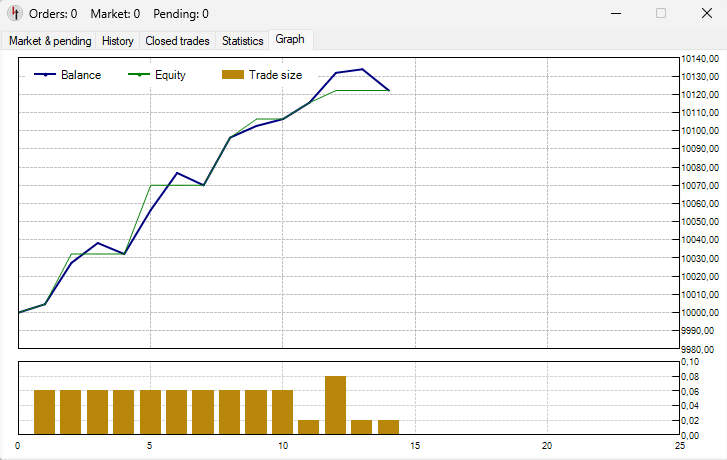Click the 10140,00 label on the Y axis
The width and height of the screenshot is (727, 460).
tap(699, 59)
